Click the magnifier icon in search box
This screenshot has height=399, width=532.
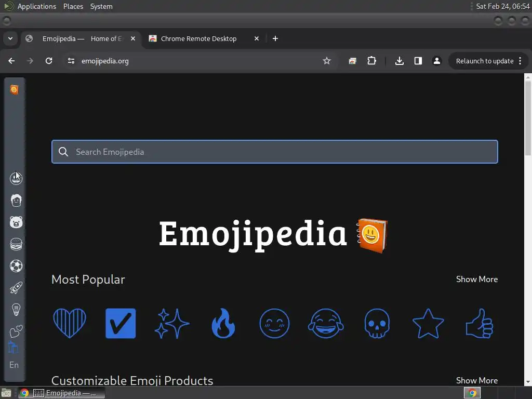(x=63, y=152)
